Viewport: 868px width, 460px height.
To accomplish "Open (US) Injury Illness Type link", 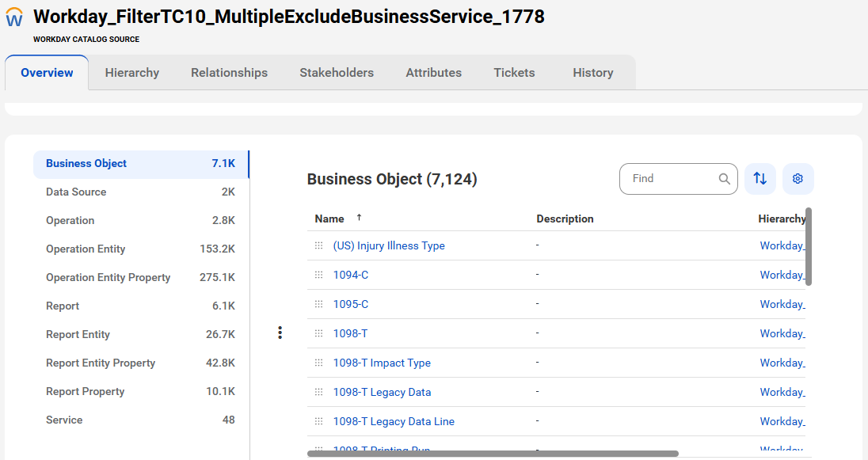I will [x=389, y=245].
